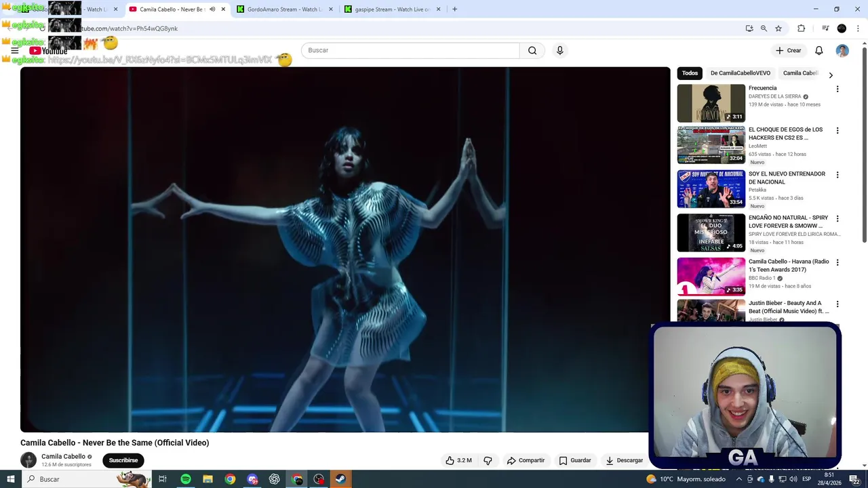Select the partially shown Camila Cabello chip
Viewport: 868px width, 488px height.
click(801, 73)
